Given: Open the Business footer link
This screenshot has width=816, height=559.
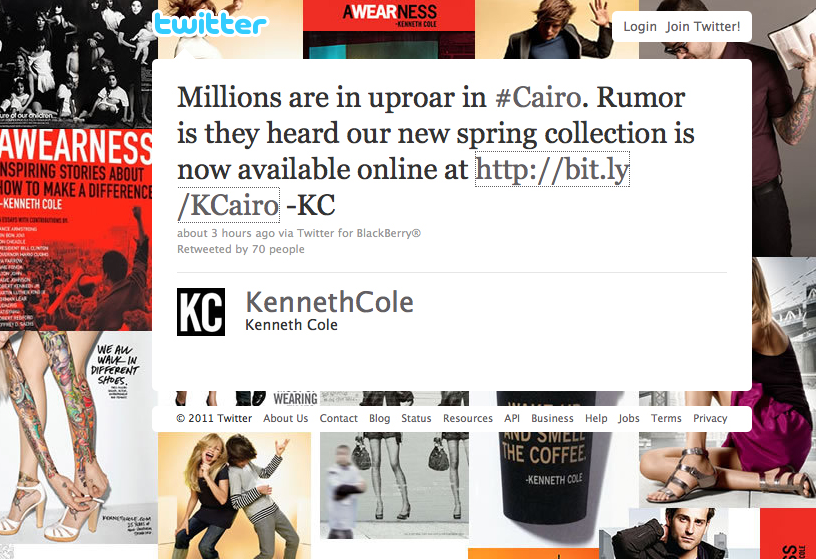Looking at the screenshot, I should [552, 418].
